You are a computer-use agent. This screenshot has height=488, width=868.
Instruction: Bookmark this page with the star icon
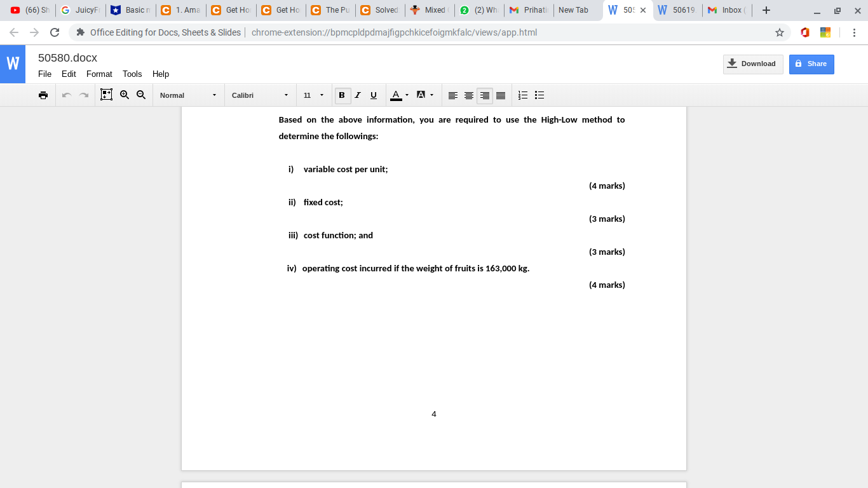coord(780,32)
